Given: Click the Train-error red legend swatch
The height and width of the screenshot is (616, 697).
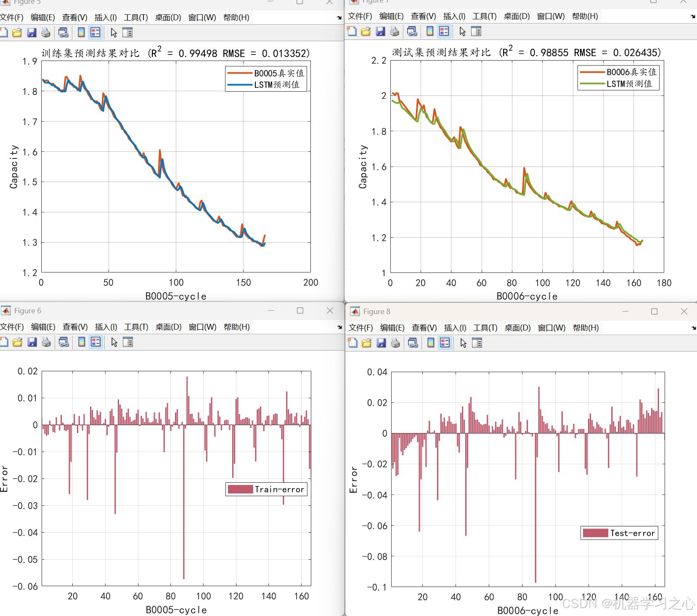Looking at the screenshot, I should (x=240, y=489).
